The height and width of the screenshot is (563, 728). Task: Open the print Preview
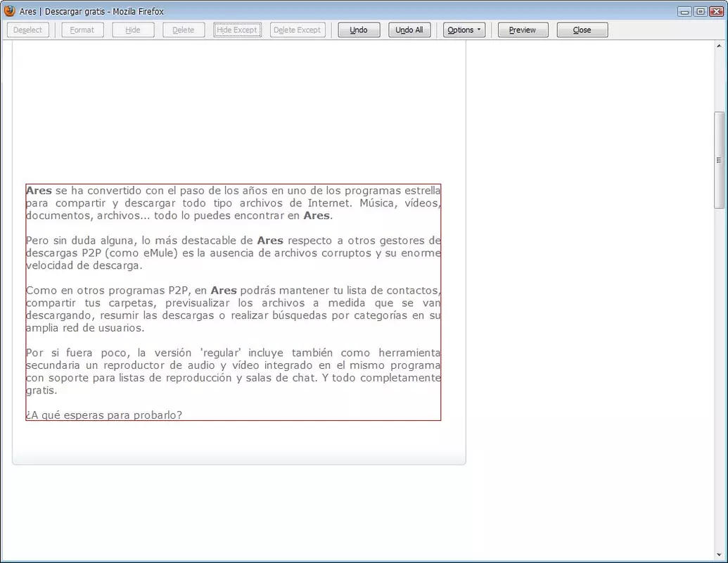point(523,30)
